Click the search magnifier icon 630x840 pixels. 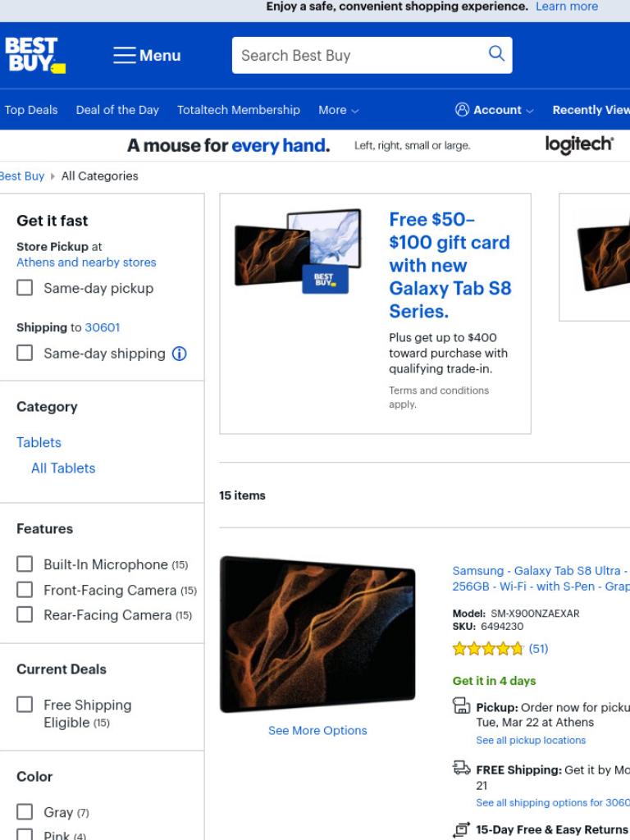point(496,53)
